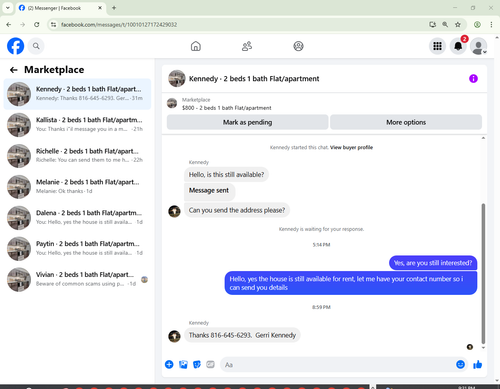This screenshot has width=500, height=389.
Task: Open Kennedy conversation in the chat list
Action: click(x=77, y=94)
